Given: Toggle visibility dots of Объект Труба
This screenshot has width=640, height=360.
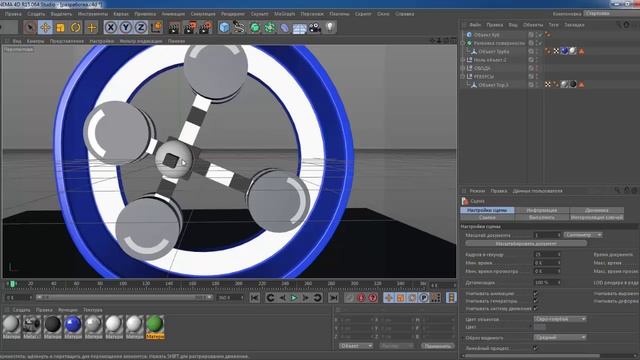Looking at the screenshot, I should (538, 51).
